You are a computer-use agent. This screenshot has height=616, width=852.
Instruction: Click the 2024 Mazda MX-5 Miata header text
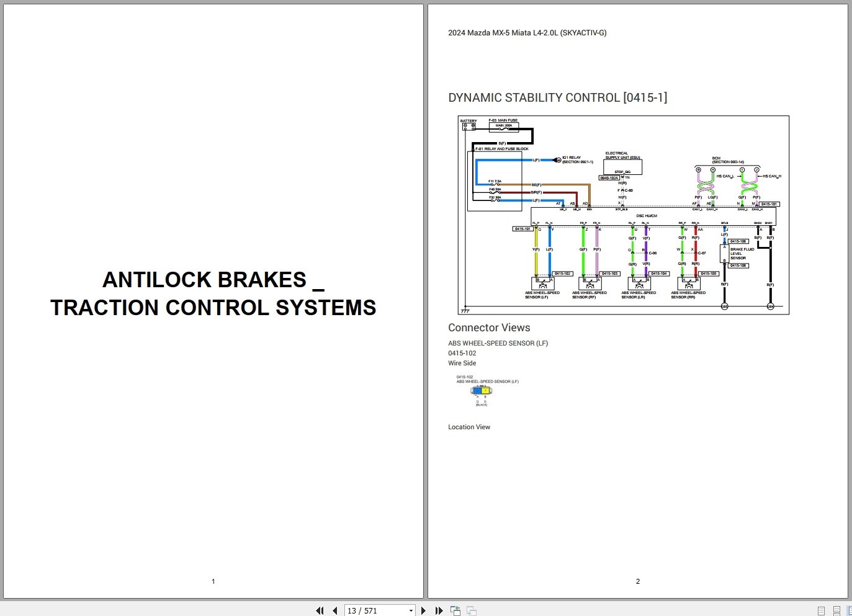click(527, 33)
